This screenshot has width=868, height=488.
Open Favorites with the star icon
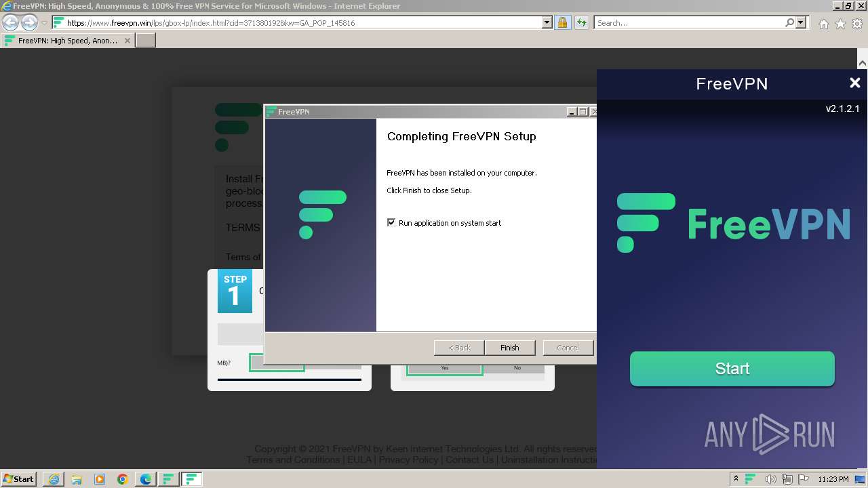[x=840, y=24]
